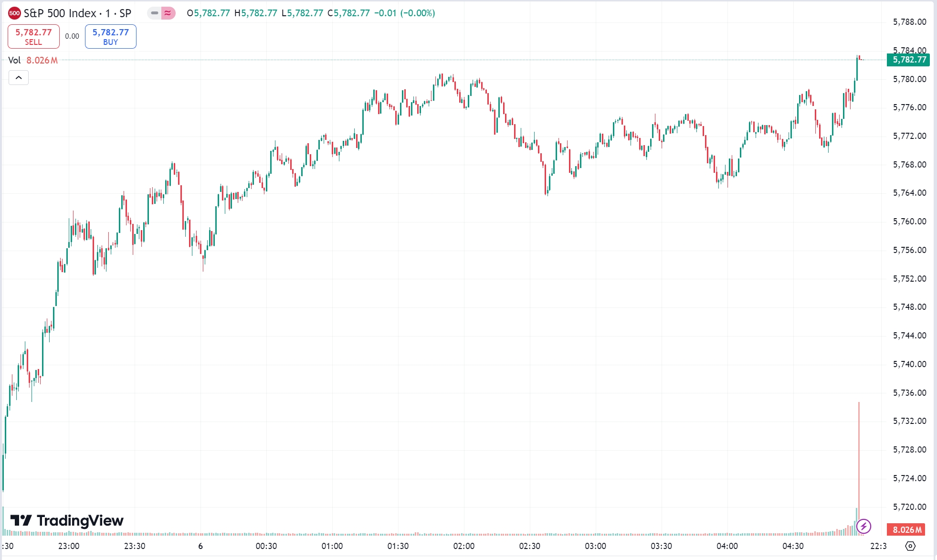
Task: Select the SP exchange label
Action: (x=125, y=13)
